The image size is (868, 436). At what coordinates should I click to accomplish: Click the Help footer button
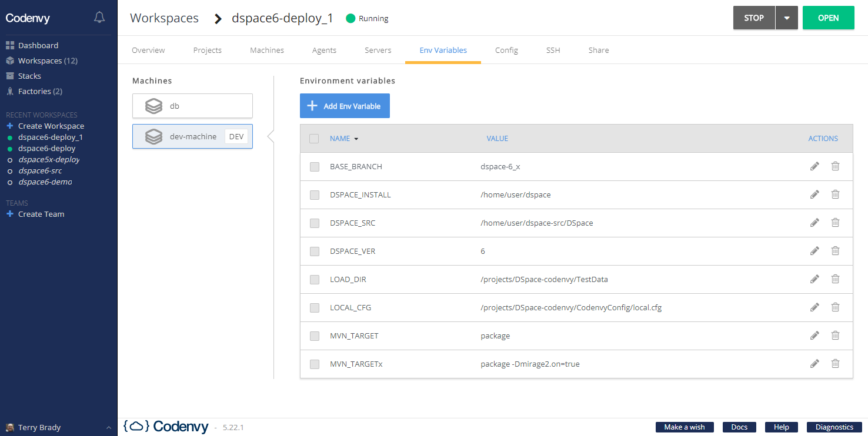coord(782,427)
